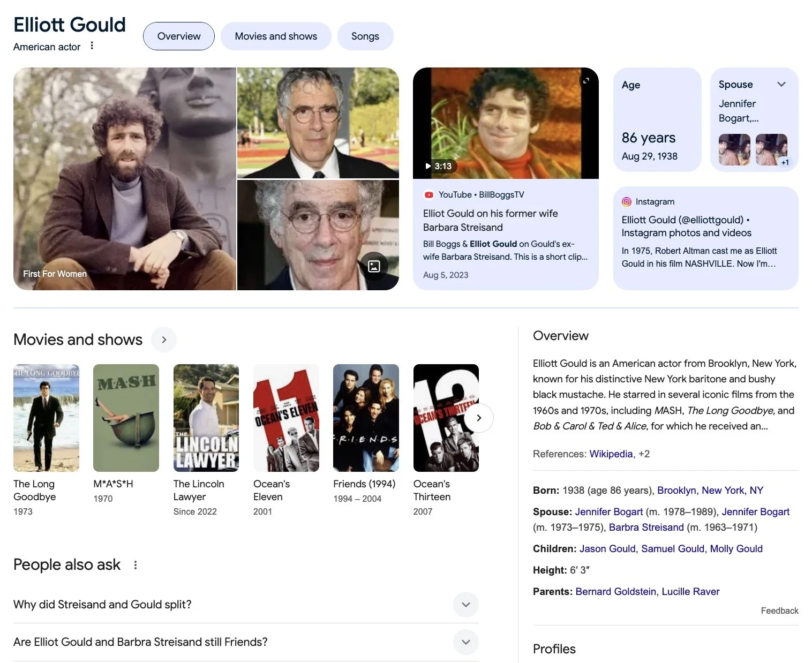Click the YouTube logo icon by BillBoggsTV

click(x=428, y=195)
